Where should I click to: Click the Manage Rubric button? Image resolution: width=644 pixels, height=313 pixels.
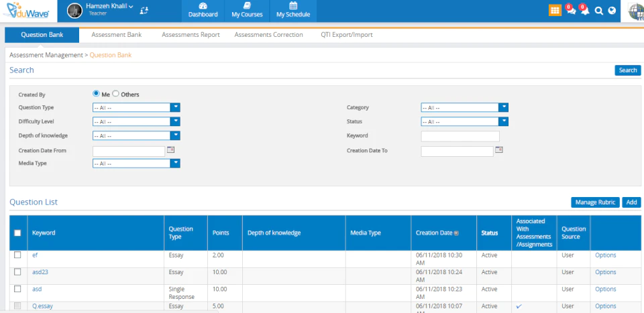595,202
